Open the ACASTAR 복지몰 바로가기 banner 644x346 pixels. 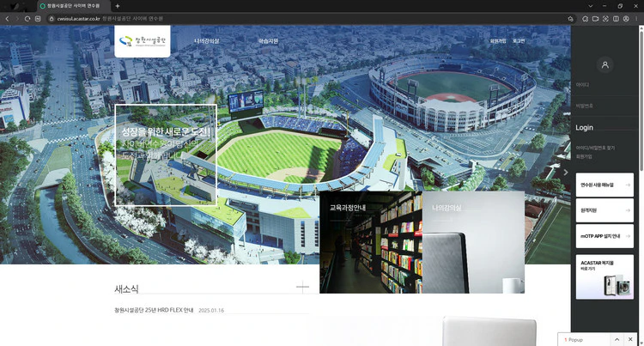(x=605, y=276)
